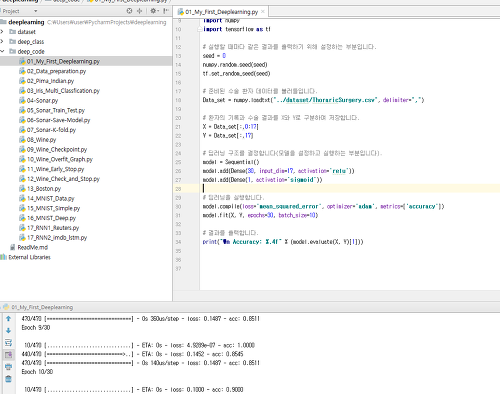Click the 'model.fit(X, Y, epochs=30' line
500x394 pixels.
coord(260,215)
